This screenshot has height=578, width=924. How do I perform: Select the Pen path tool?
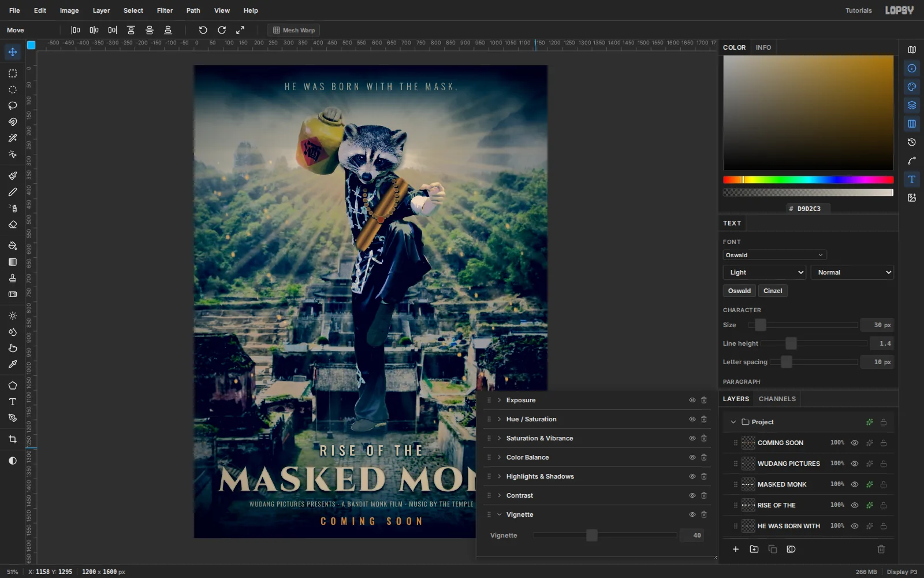tap(12, 418)
